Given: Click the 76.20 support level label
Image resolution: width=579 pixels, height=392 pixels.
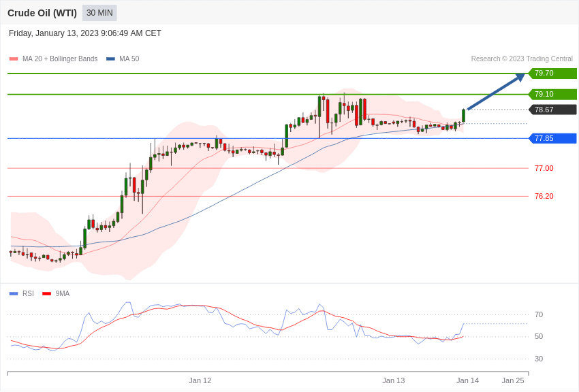Looking at the screenshot, I should [x=544, y=196].
